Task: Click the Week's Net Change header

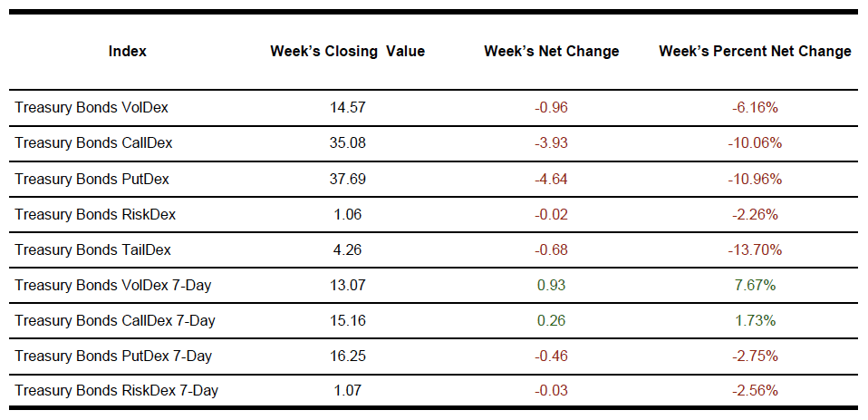Action: pos(551,52)
